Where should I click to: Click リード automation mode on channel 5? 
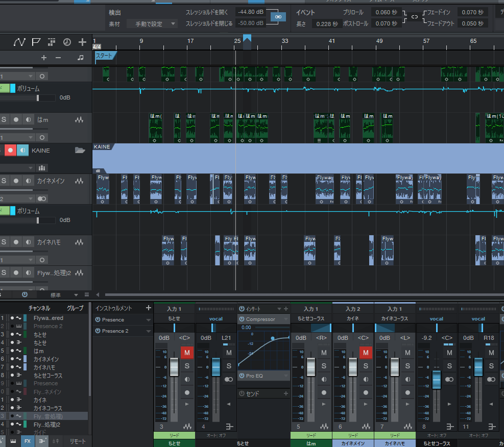[x=311, y=435]
